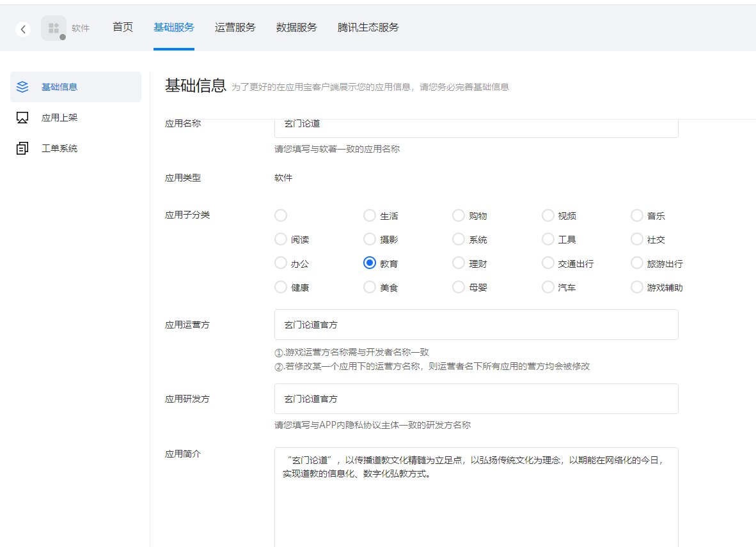Click the app logo icon beside 软件
The width and height of the screenshot is (756, 547).
coord(54,27)
